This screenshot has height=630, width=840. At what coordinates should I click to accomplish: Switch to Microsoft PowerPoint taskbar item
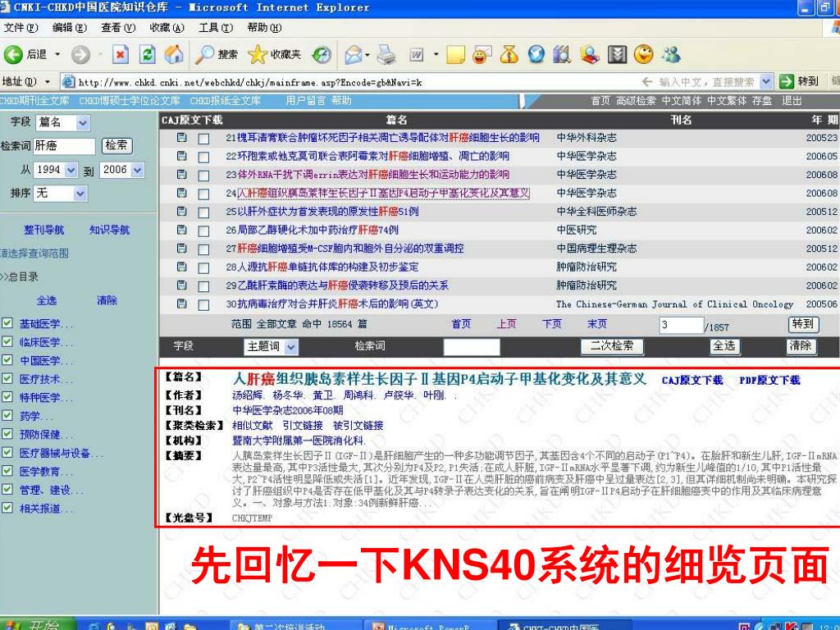tap(429, 625)
